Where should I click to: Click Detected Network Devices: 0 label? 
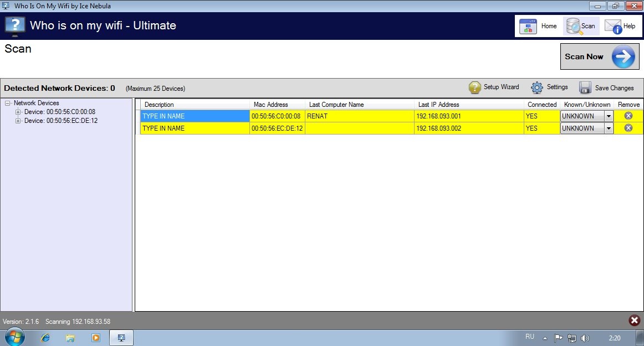point(59,88)
